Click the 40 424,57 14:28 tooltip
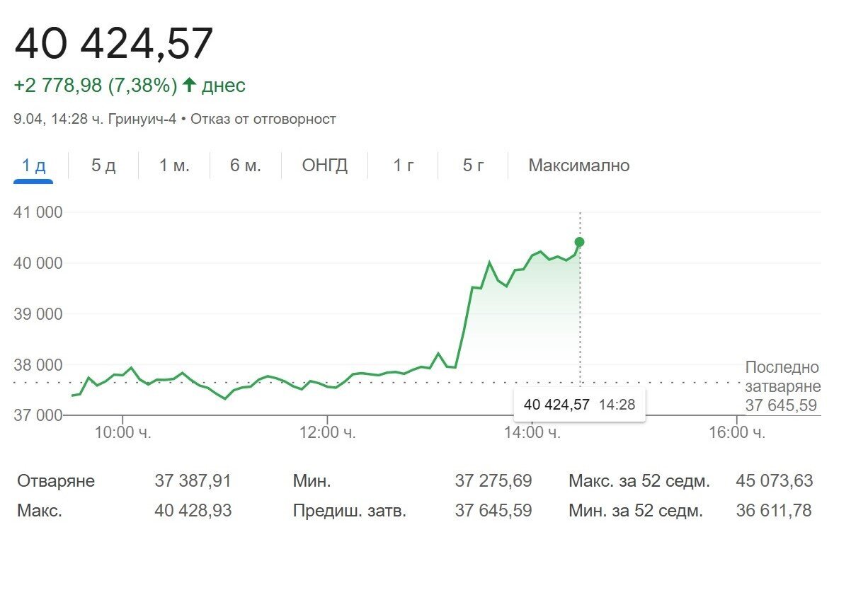The image size is (868, 607). [579, 405]
